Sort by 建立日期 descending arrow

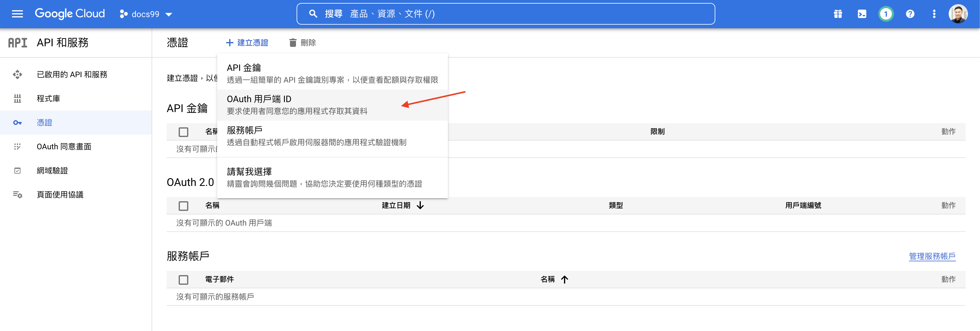tap(420, 205)
